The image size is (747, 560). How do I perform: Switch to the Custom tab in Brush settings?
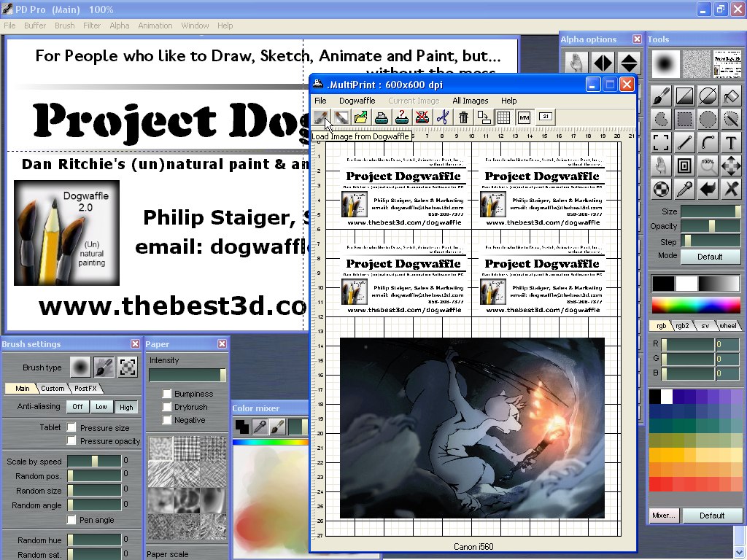(x=53, y=388)
